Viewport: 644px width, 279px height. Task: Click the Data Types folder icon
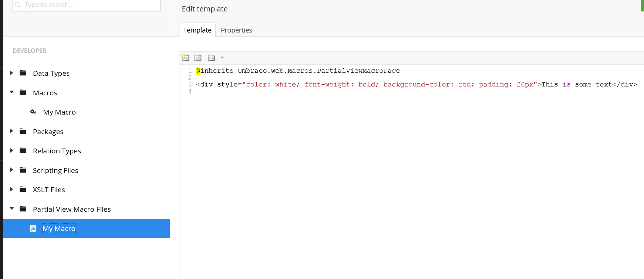[x=23, y=73]
